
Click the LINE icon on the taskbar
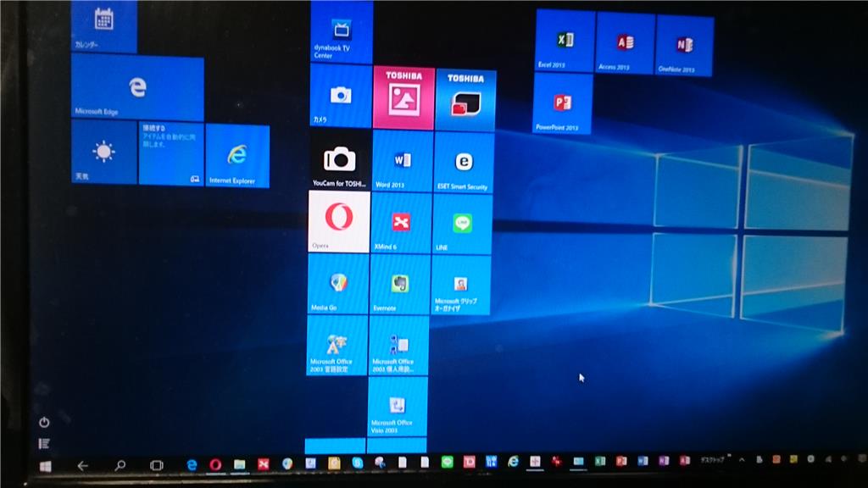pyautogui.click(x=447, y=462)
